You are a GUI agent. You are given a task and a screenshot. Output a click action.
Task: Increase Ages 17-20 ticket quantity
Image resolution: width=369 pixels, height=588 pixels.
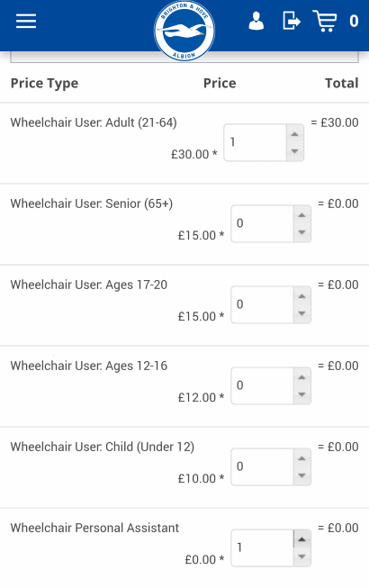click(301, 296)
